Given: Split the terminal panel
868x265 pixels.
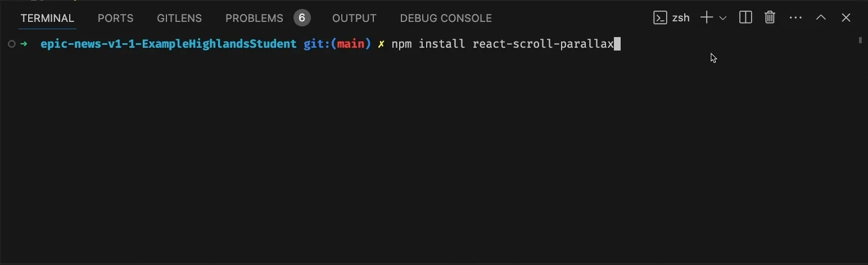Looking at the screenshot, I should tap(745, 18).
